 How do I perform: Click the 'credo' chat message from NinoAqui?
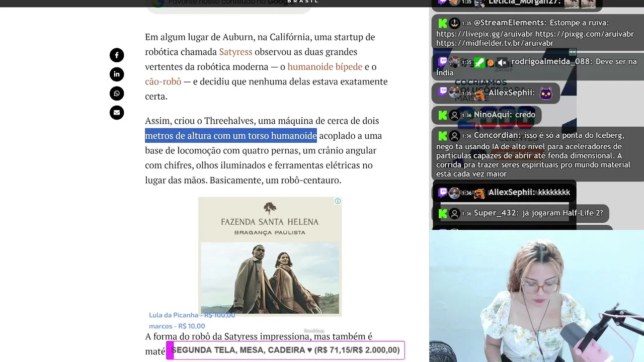525,115
